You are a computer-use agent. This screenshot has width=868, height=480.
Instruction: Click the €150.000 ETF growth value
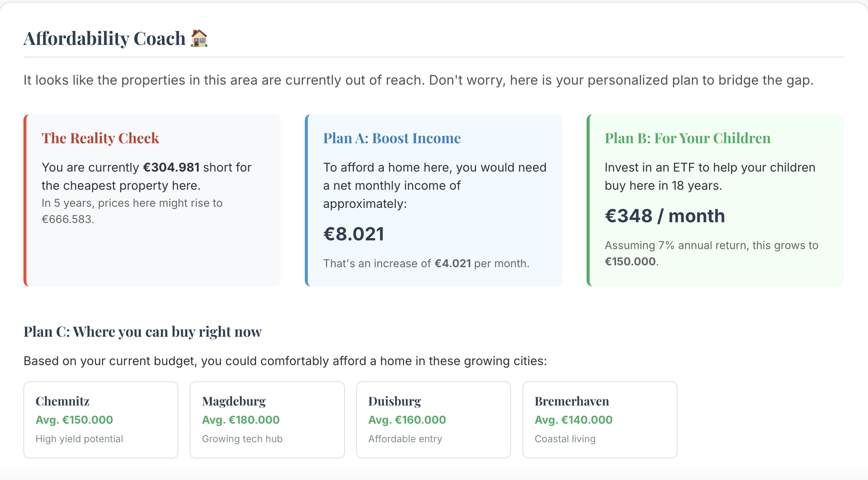630,262
